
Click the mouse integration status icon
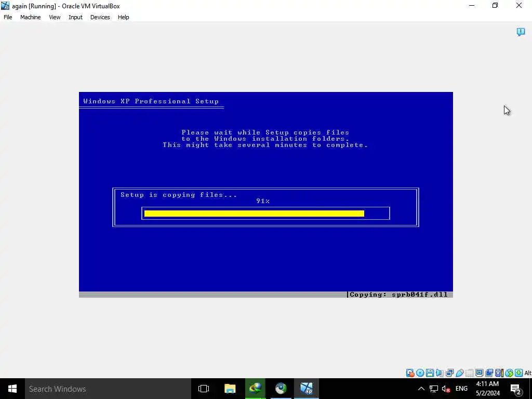509,373
